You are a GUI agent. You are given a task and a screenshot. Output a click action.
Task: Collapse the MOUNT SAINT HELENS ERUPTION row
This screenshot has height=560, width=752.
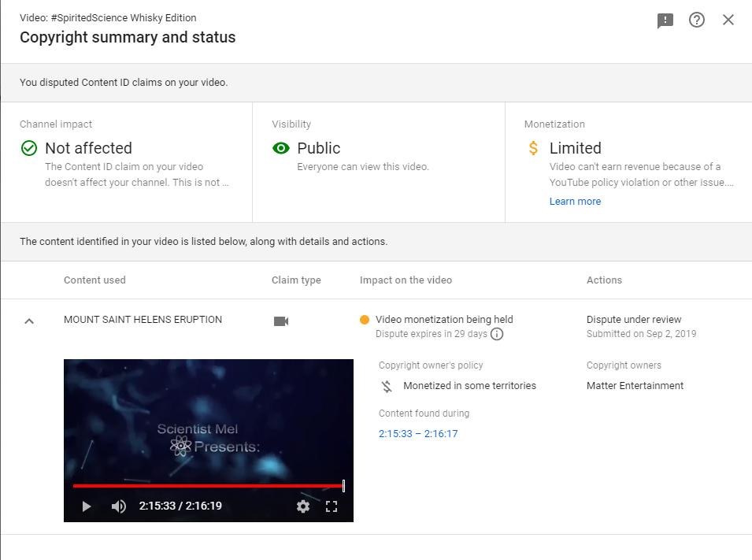click(29, 321)
